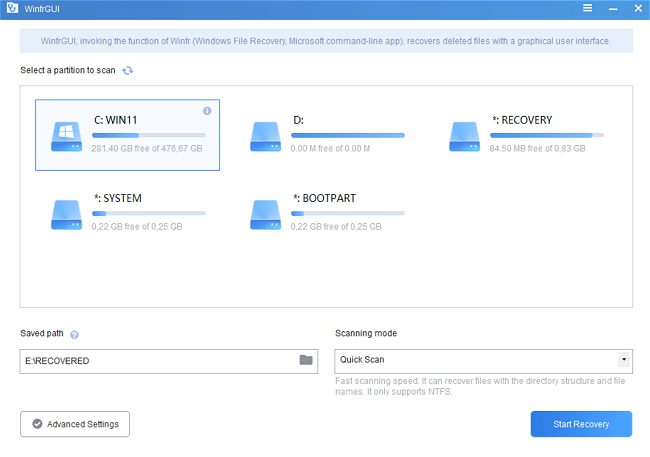This screenshot has width=650, height=457.
Task: Click the RECOVERY partition drive icon
Action: point(464,136)
